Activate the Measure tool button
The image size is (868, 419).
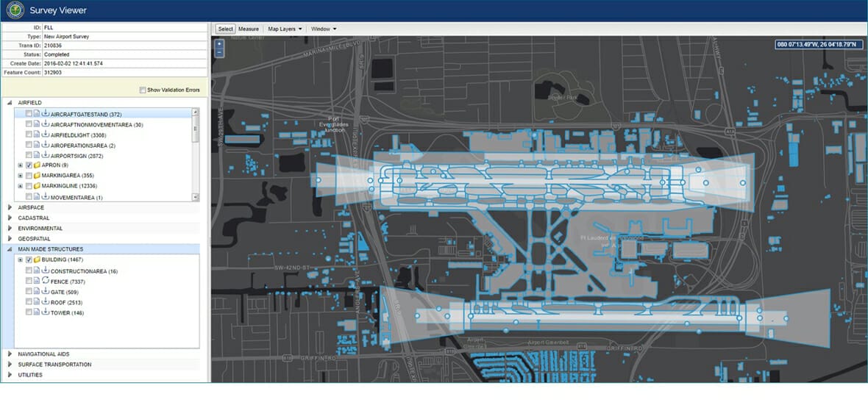tap(248, 29)
